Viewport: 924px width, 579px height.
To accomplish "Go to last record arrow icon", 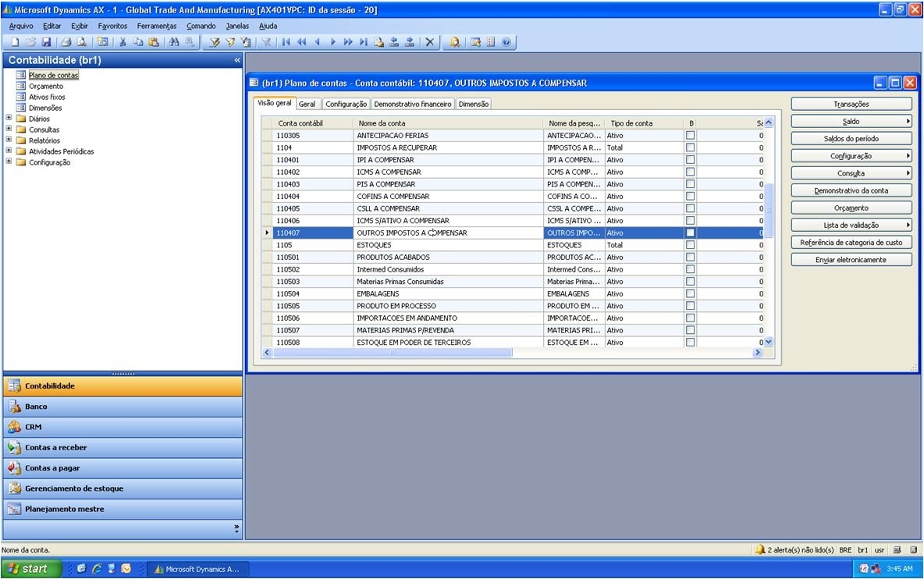I will point(363,42).
